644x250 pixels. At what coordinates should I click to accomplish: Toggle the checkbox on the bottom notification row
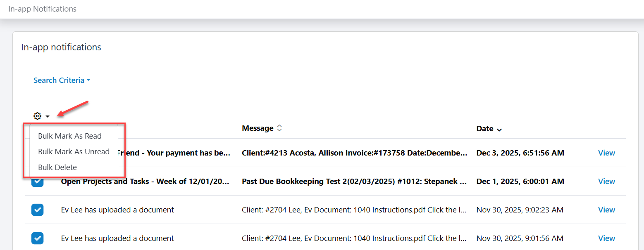(x=37, y=238)
